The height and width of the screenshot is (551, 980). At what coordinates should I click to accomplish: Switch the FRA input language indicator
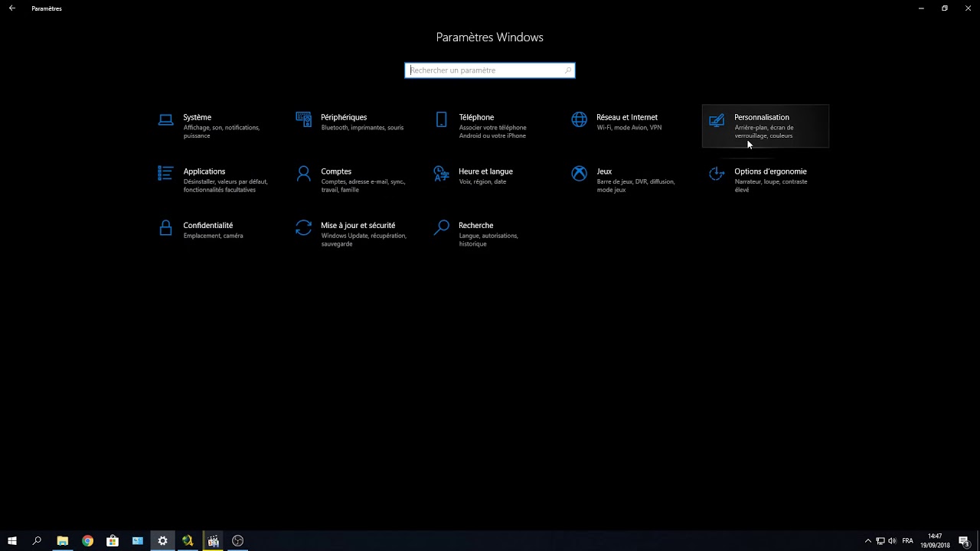point(908,541)
